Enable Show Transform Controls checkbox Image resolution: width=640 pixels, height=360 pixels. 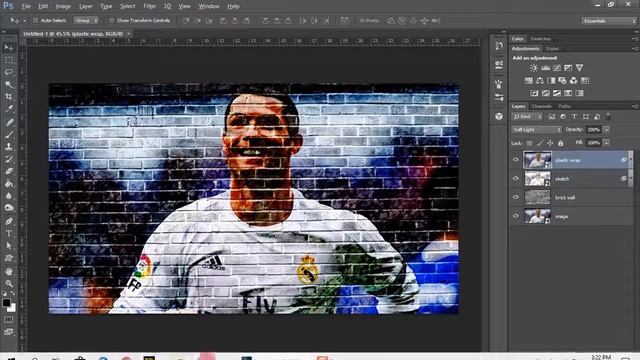click(x=111, y=20)
